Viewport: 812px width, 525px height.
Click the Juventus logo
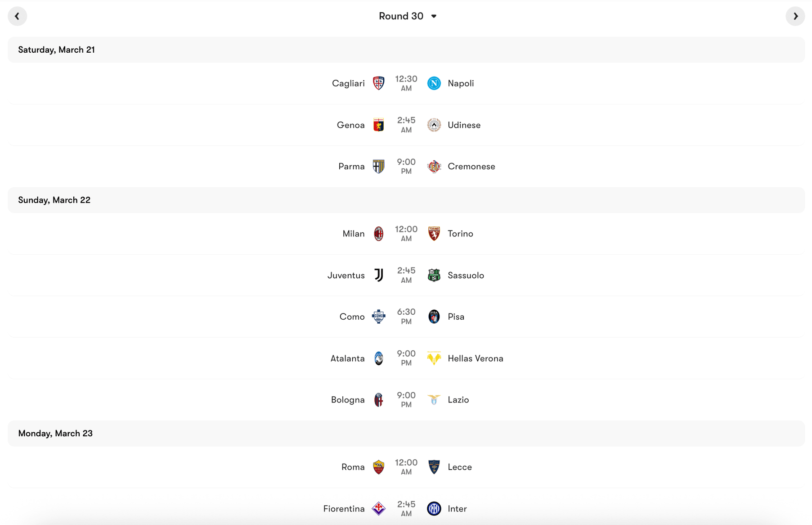(379, 275)
